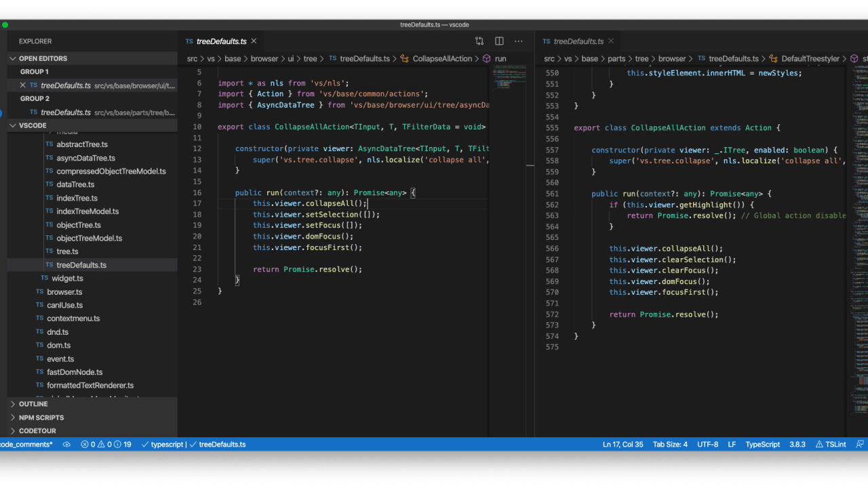The height and width of the screenshot is (488, 868).
Task: Click the TSLint warning status item
Action: pos(831,445)
